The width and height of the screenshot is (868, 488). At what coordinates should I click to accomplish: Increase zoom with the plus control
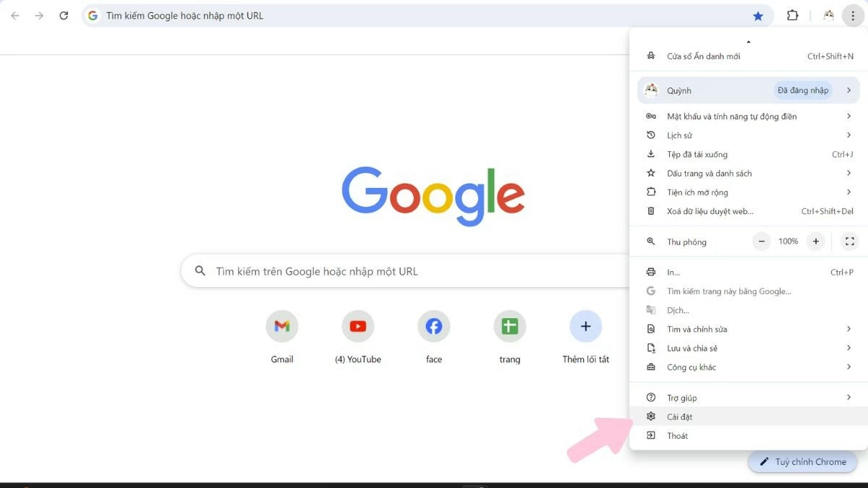(x=815, y=241)
